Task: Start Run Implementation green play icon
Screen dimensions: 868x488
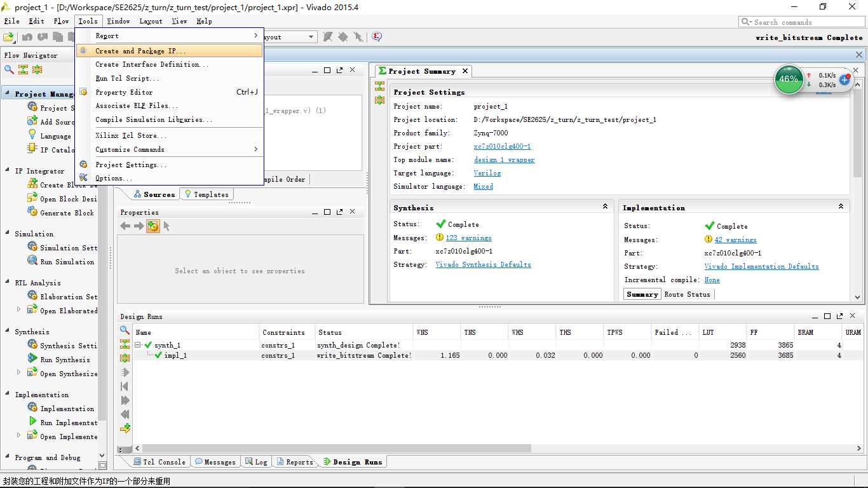Action: [x=32, y=422]
